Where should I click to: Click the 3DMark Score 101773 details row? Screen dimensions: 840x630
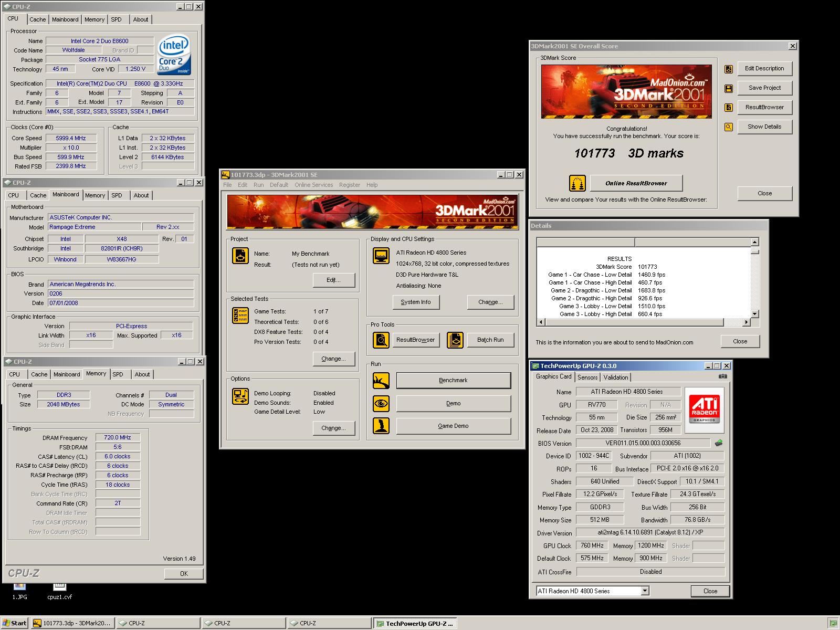coord(626,267)
